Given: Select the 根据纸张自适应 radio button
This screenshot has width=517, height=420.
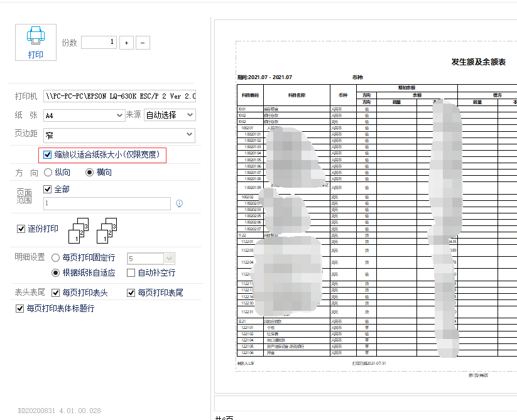Looking at the screenshot, I should coord(55,272).
